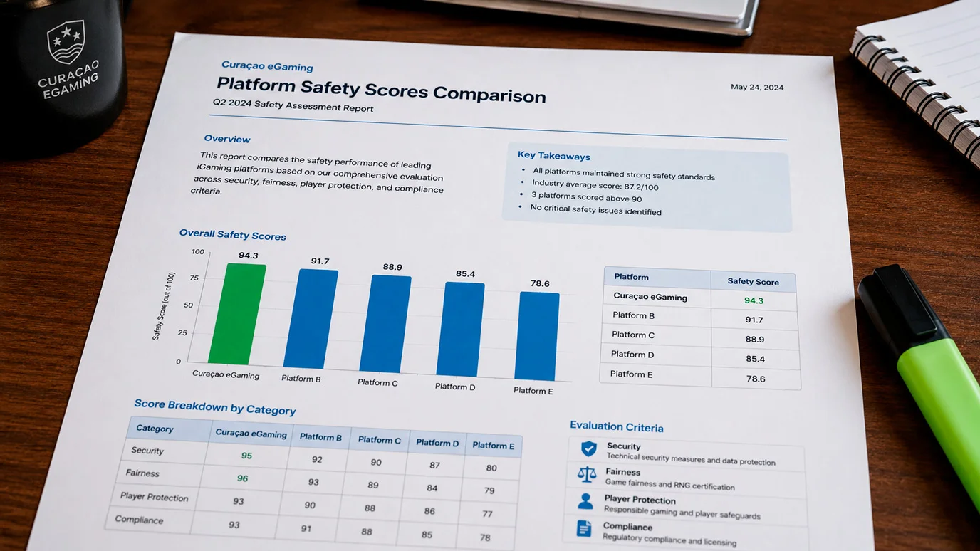This screenshot has width=980, height=551.
Task: Click the 'Security' row label in breakdown table
Action: click(x=147, y=450)
